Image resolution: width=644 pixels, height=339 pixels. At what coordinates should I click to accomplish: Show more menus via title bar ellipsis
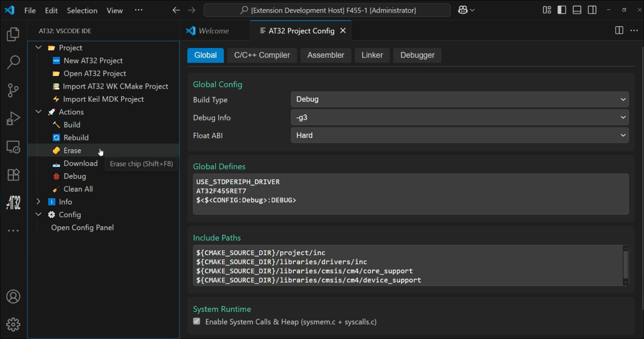click(139, 10)
